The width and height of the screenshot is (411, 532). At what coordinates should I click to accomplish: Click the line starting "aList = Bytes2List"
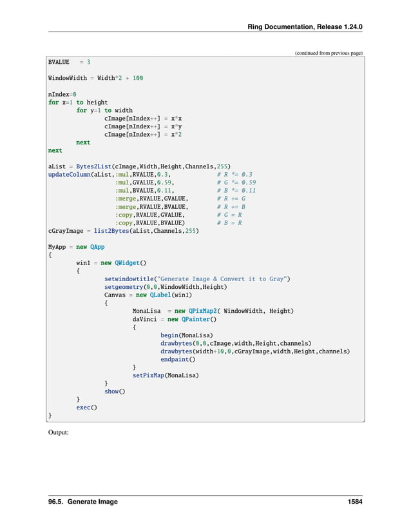(139, 166)
